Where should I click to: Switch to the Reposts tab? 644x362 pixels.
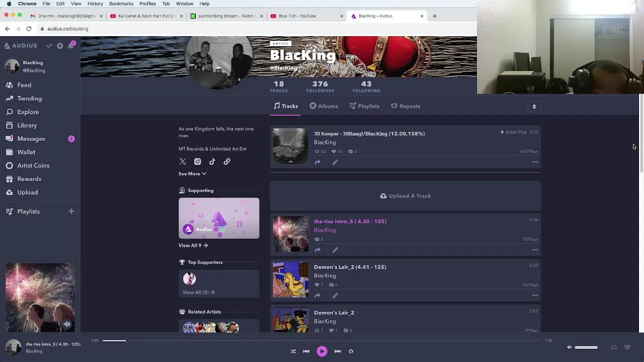(x=406, y=106)
